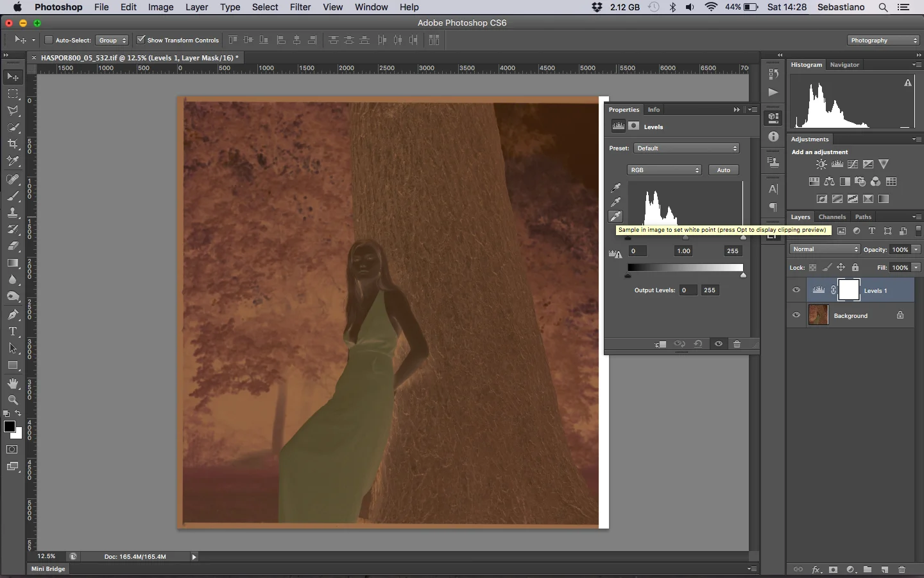The height and width of the screenshot is (578, 924).
Task: Select the Healing Brush tool
Action: point(13,179)
